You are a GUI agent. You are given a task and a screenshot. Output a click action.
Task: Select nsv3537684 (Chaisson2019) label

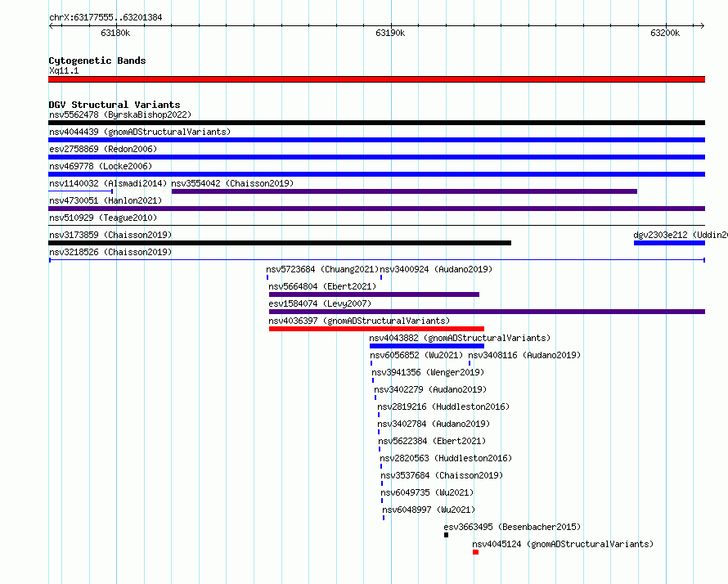pyautogui.click(x=442, y=475)
